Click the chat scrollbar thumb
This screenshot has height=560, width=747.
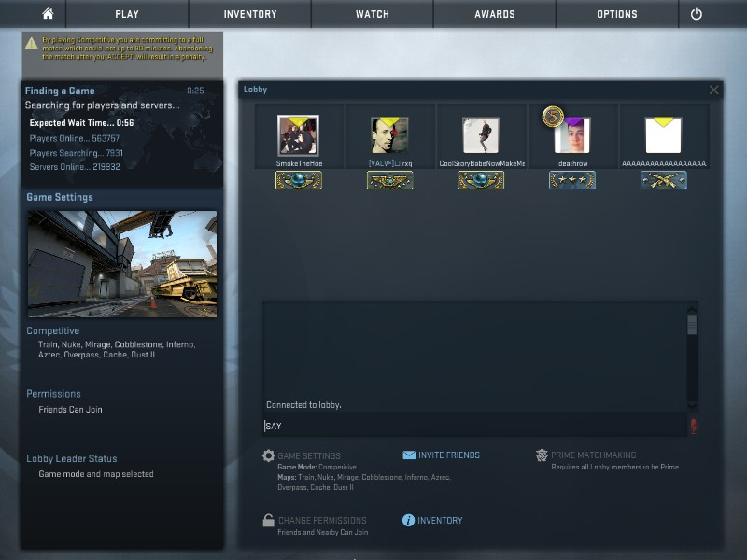[x=692, y=325]
